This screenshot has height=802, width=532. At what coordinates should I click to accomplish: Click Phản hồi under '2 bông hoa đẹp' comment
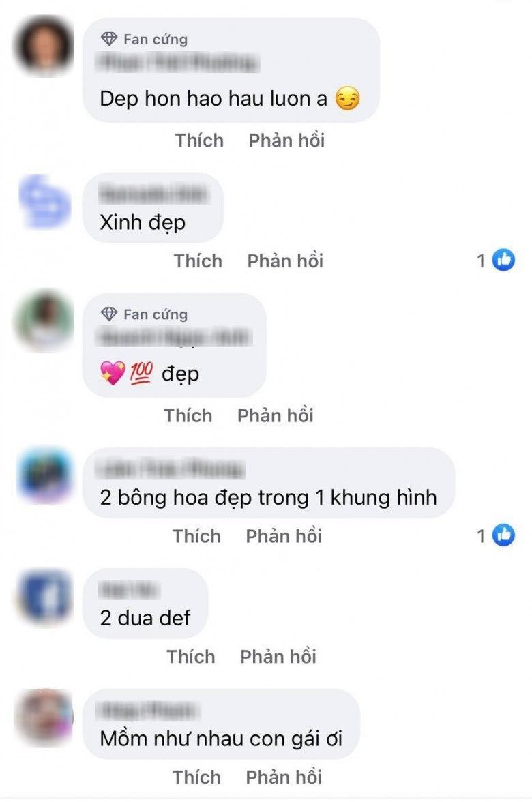pyautogui.click(x=284, y=536)
